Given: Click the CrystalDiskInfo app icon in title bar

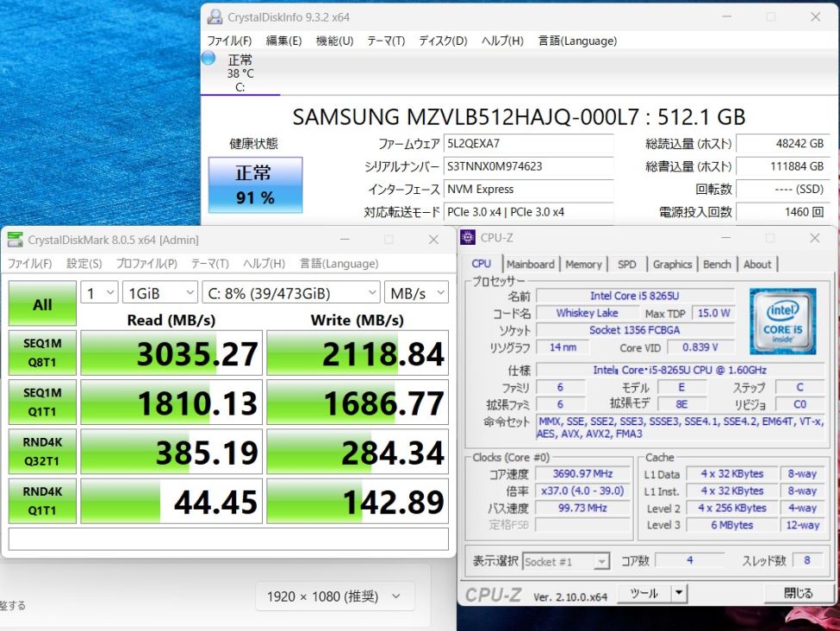Looking at the screenshot, I should tap(215, 17).
